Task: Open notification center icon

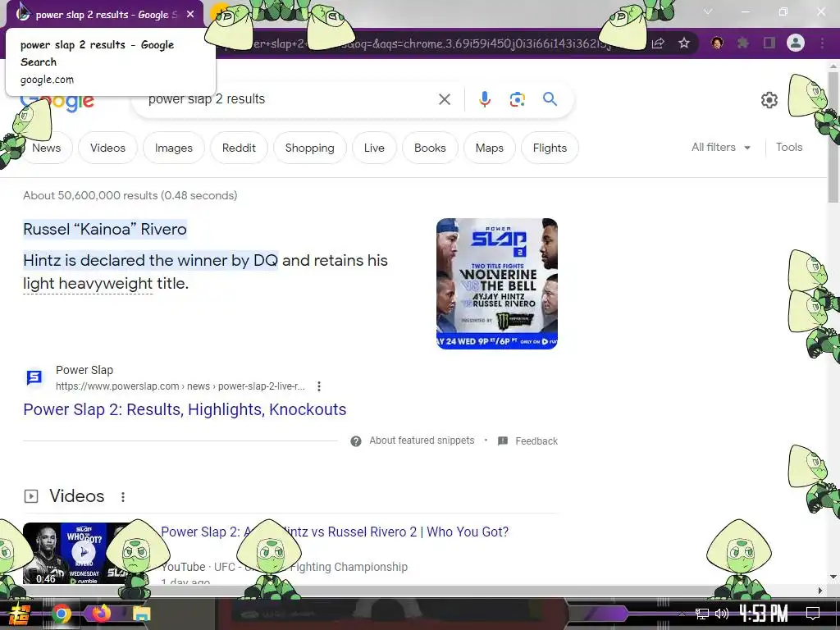Action: tap(813, 614)
